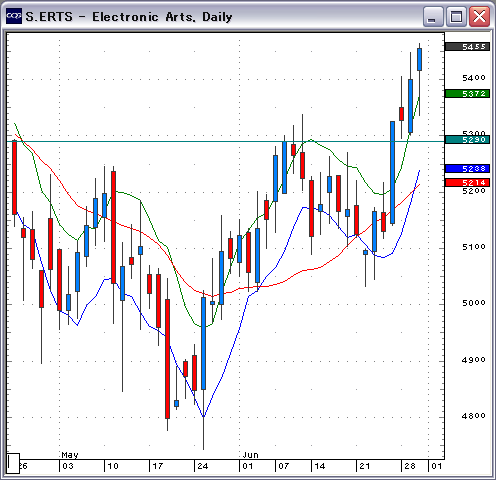Maximize the Electronic Arts chart window
Viewport: 496px width, 480px height.
(456, 16)
